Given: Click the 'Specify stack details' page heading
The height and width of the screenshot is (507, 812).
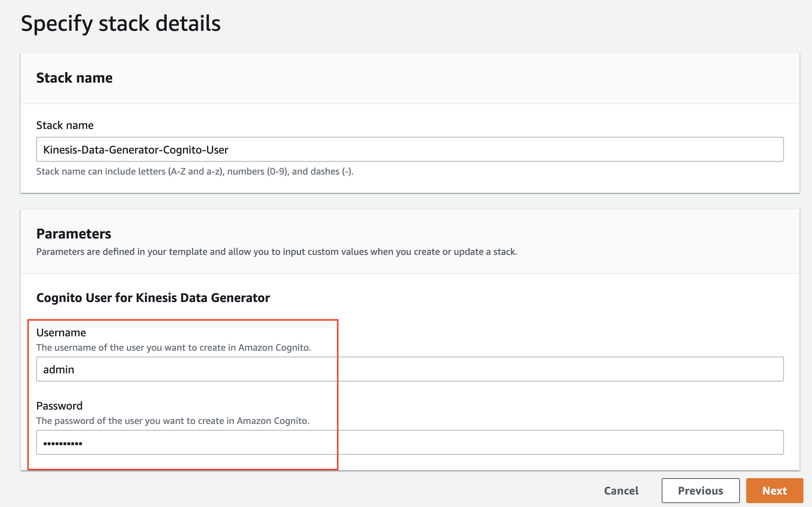Looking at the screenshot, I should [x=121, y=23].
